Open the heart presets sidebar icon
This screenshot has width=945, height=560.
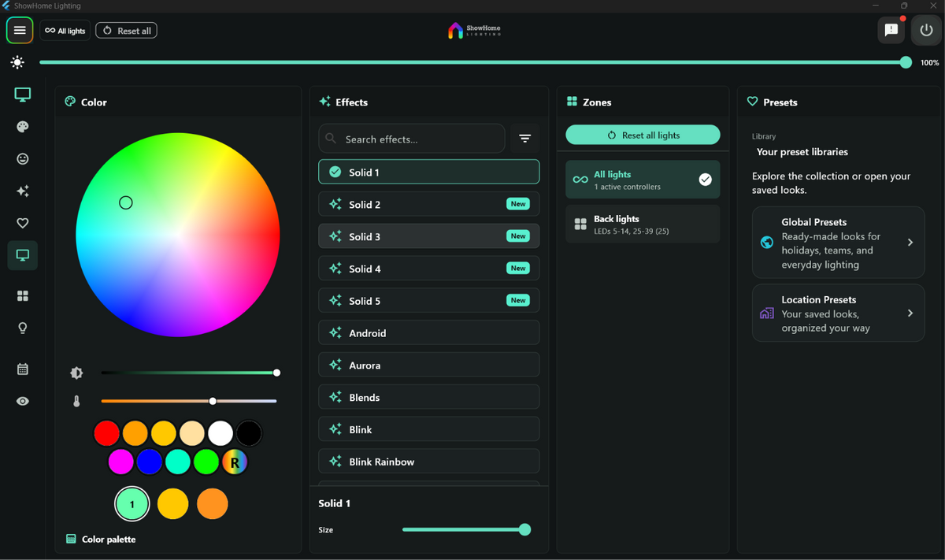(x=23, y=224)
